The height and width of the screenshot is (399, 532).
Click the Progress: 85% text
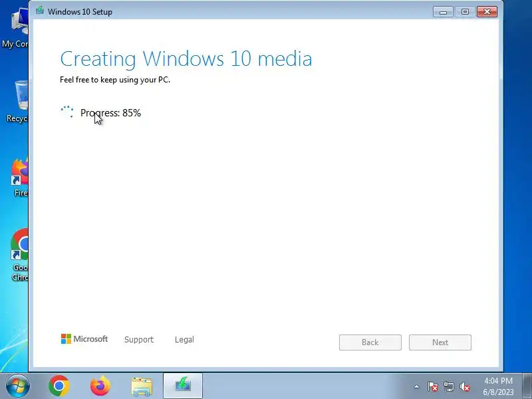click(110, 113)
